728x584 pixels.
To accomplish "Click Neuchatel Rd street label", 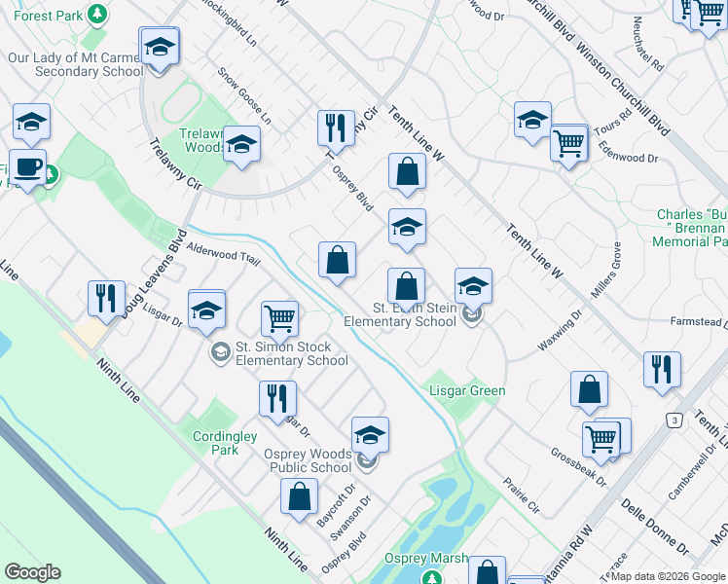I will click(x=648, y=44).
